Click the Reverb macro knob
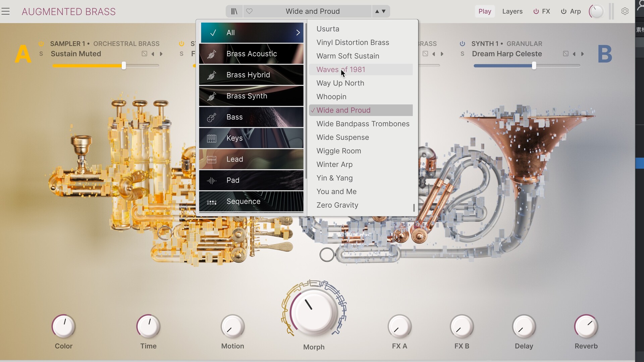644x362 pixels. click(x=586, y=326)
